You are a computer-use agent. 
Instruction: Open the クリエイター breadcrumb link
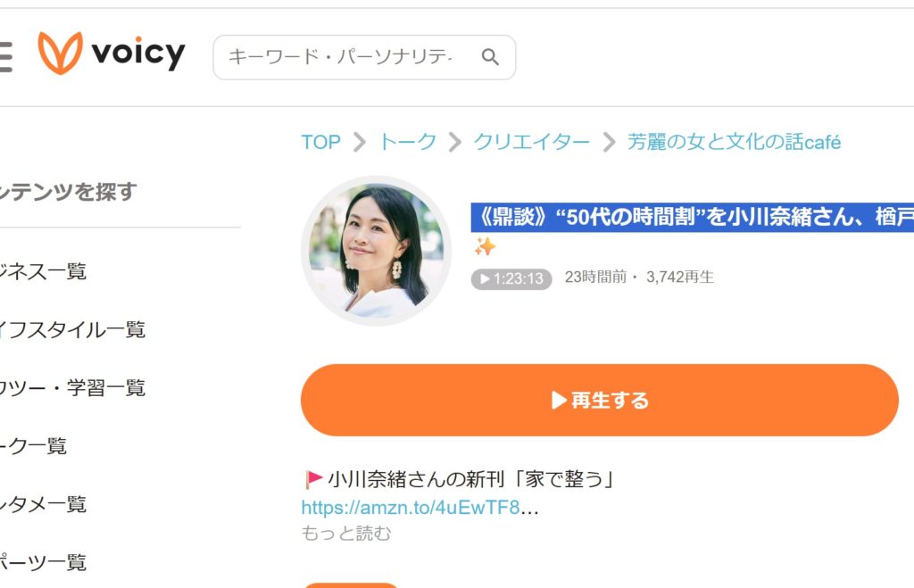[x=531, y=142]
